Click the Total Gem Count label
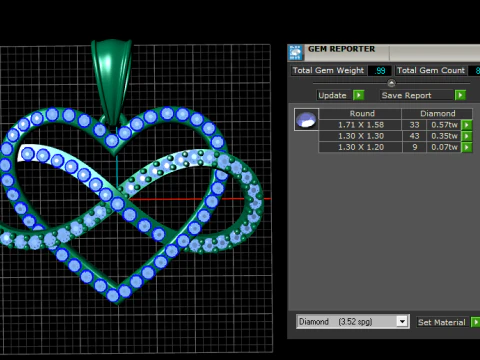 (x=431, y=70)
